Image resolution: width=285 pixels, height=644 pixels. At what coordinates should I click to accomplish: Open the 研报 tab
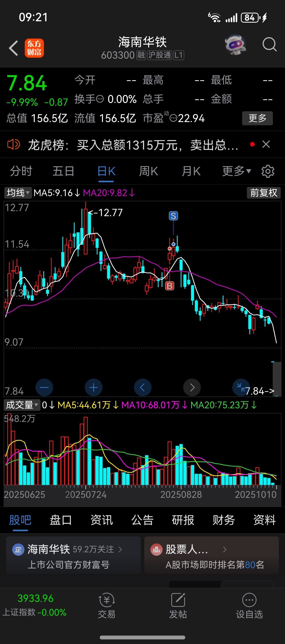point(183,520)
